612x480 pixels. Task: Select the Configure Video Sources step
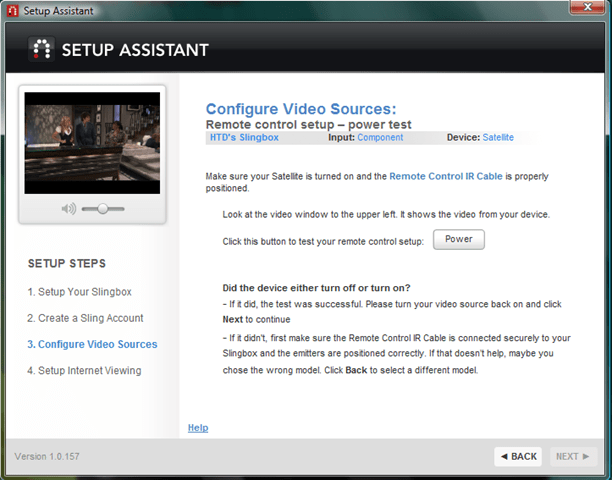point(92,344)
